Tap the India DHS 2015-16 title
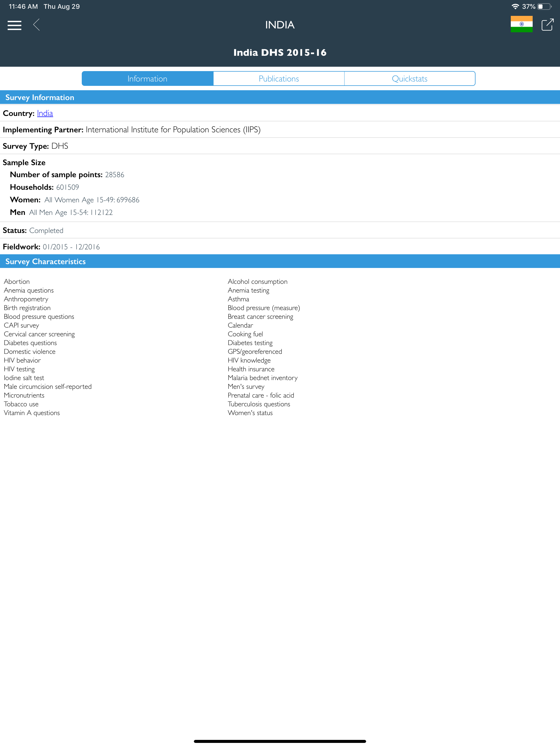 click(x=280, y=52)
